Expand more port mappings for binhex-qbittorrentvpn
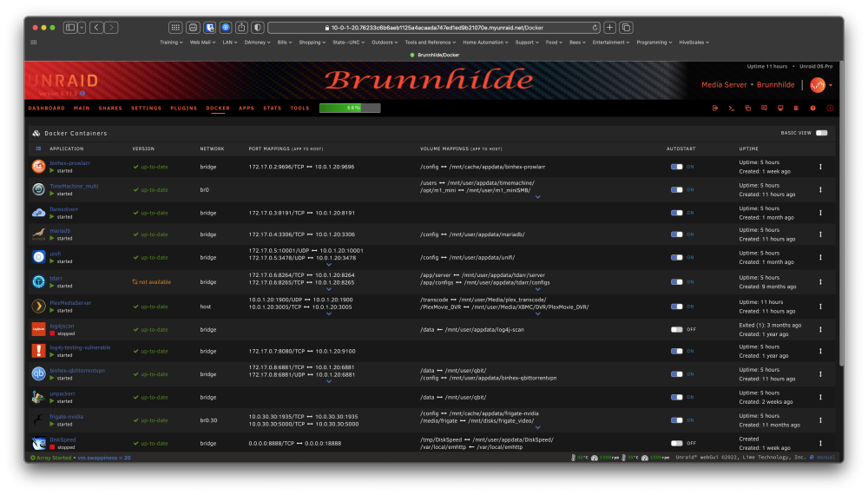The height and width of the screenshot is (495, 868). [x=329, y=381]
